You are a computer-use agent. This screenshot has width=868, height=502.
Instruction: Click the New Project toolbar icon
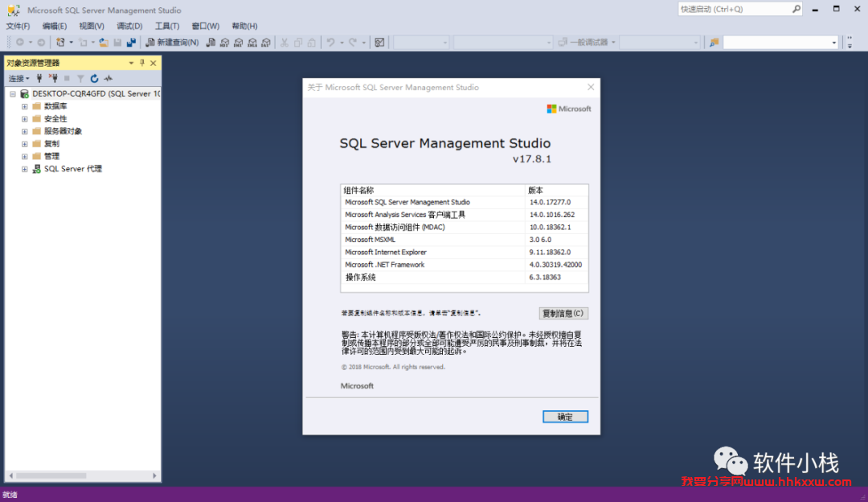[60, 42]
